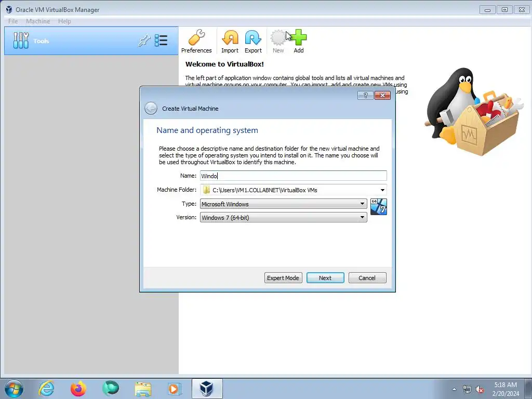The height and width of the screenshot is (399, 532).
Task: Open the Tools list menu icon
Action: tap(161, 41)
